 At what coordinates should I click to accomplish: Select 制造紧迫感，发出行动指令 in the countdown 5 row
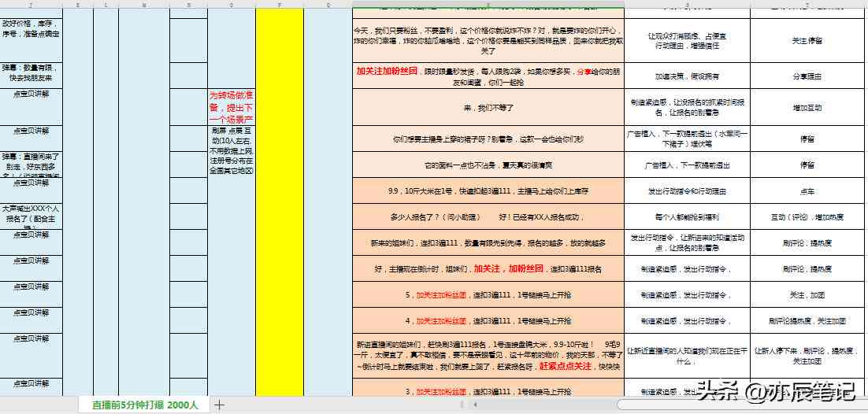[x=688, y=295]
